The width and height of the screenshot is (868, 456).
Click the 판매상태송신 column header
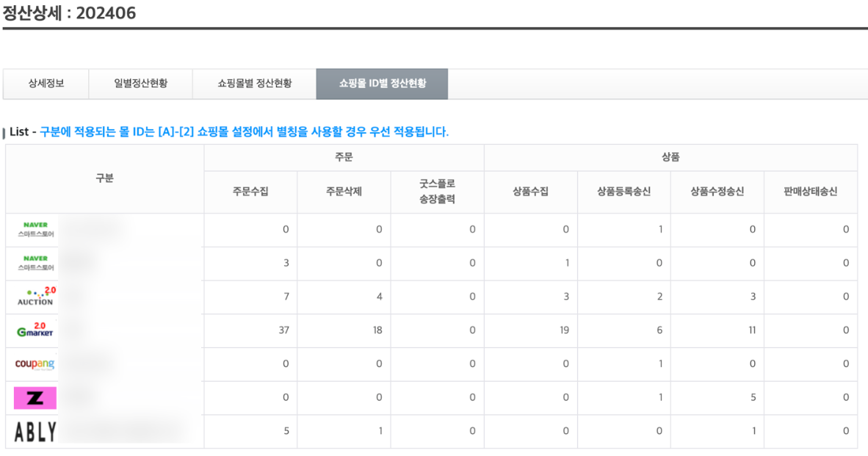[x=811, y=192]
